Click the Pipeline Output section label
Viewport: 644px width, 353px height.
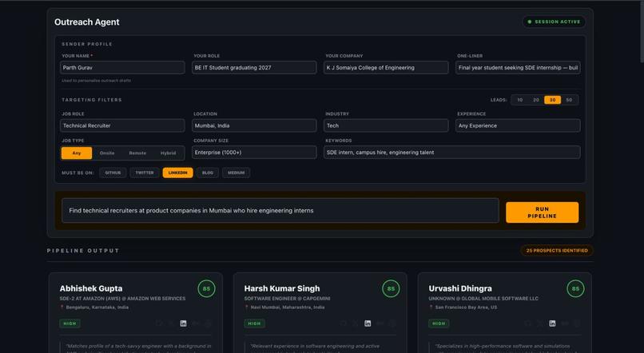tap(83, 251)
